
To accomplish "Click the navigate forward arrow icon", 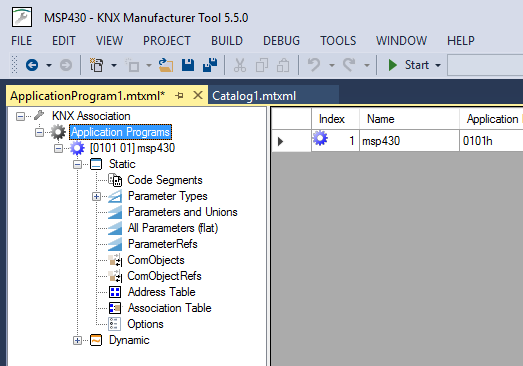I will [x=66, y=65].
